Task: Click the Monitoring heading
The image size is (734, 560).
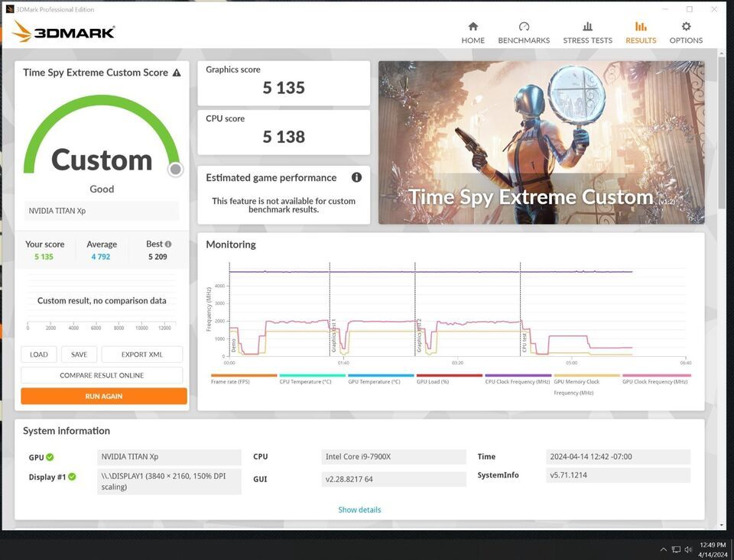Action: (231, 244)
